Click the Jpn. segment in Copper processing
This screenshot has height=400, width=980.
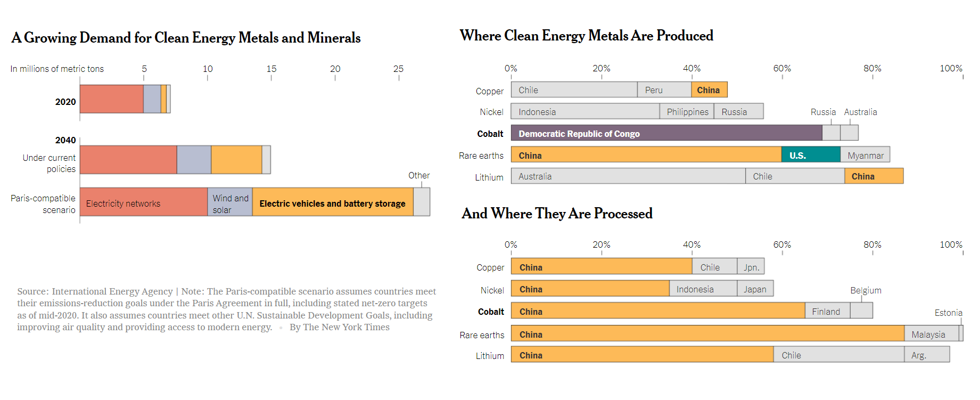point(751,267)
